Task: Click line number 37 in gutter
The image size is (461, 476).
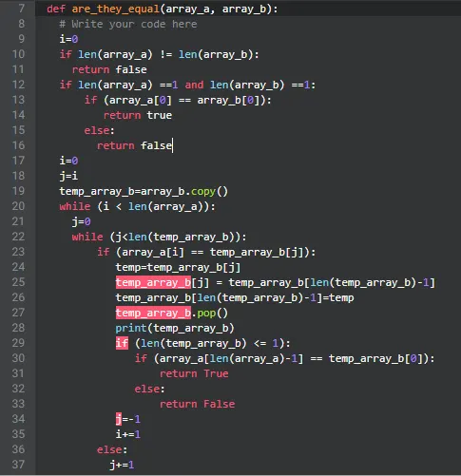Action: pyautogui.click(x=18, y=465)
